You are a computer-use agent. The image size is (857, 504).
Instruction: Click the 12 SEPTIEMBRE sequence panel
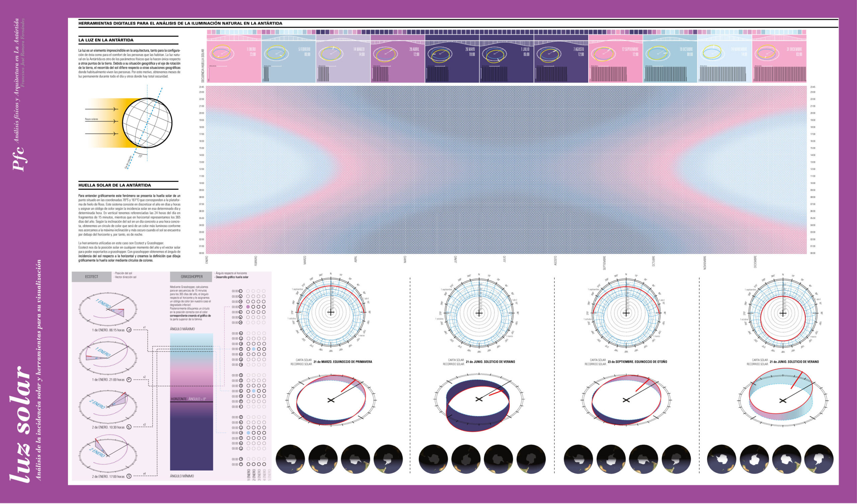click(616, 61)
